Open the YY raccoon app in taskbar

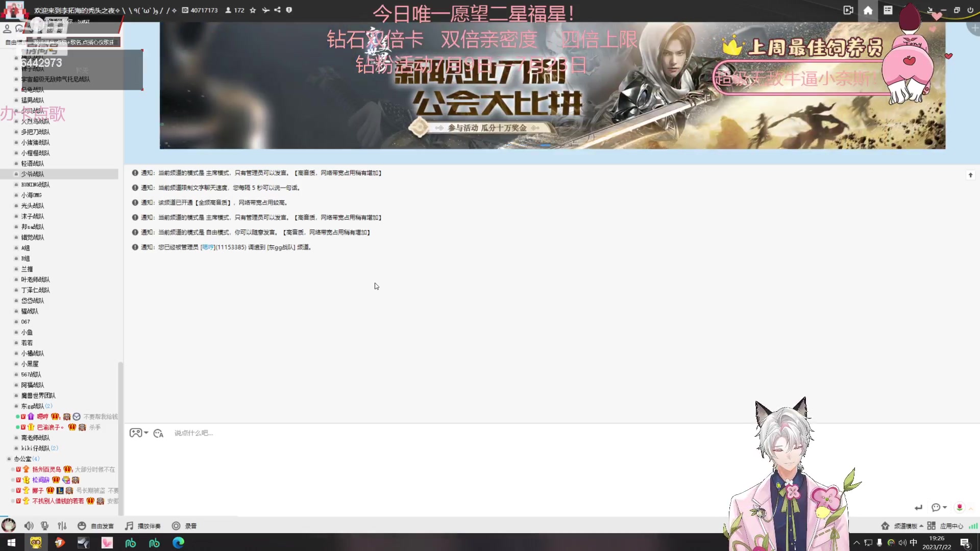click(x=36, y=542)
